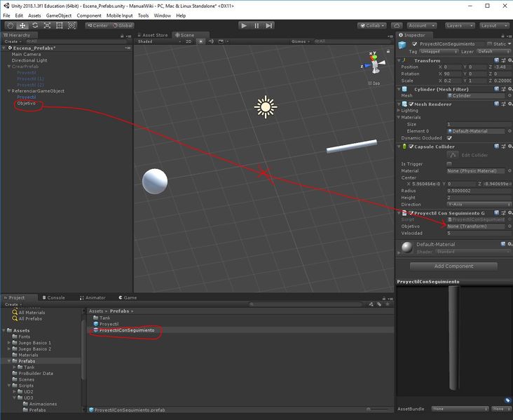
Task: Open the GameObject menu
Action: tap(59, 15)
